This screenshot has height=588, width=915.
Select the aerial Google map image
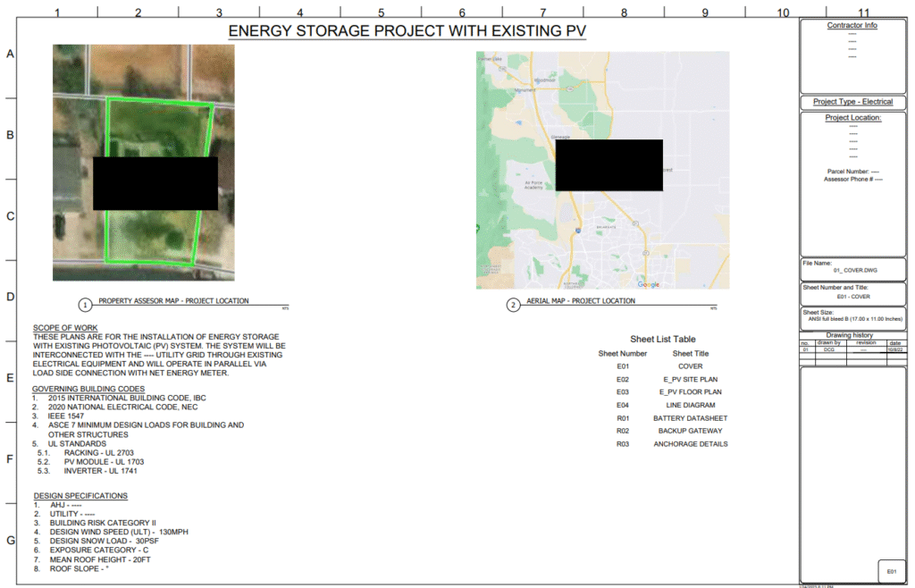(x=603, y=171)
